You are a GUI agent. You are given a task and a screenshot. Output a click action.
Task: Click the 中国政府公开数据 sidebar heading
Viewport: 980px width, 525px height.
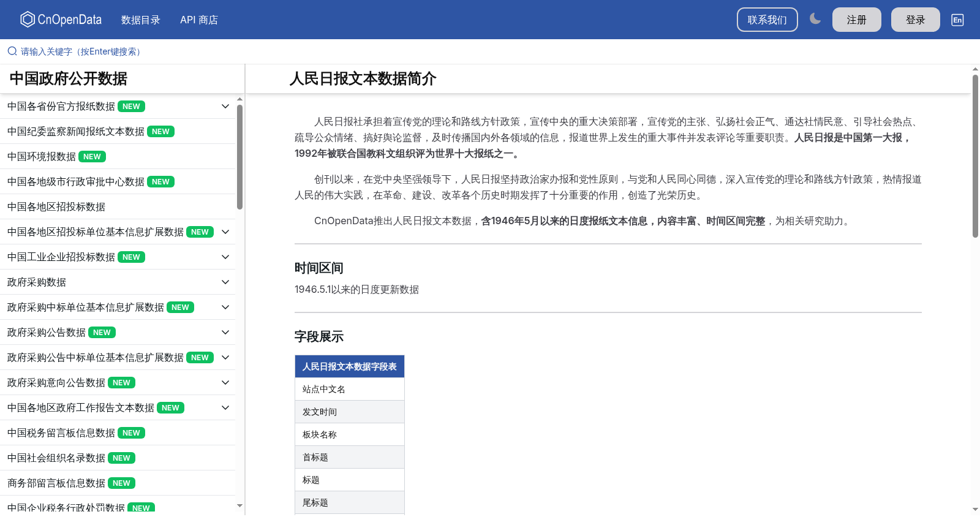click(69, 78)
